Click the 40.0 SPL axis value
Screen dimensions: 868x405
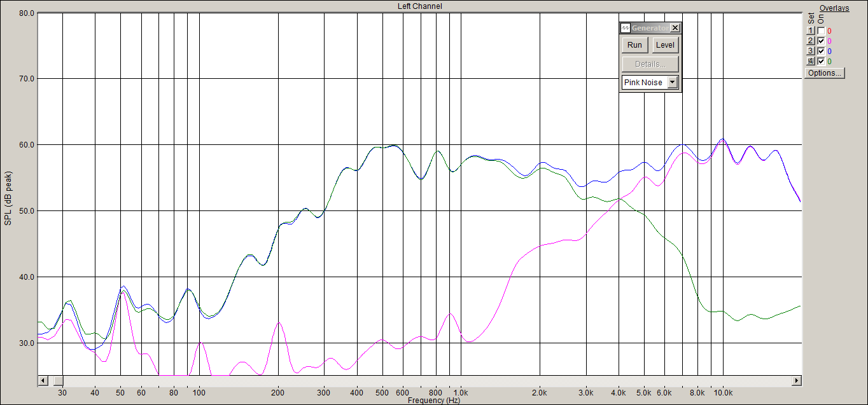(x=26, y=277)
